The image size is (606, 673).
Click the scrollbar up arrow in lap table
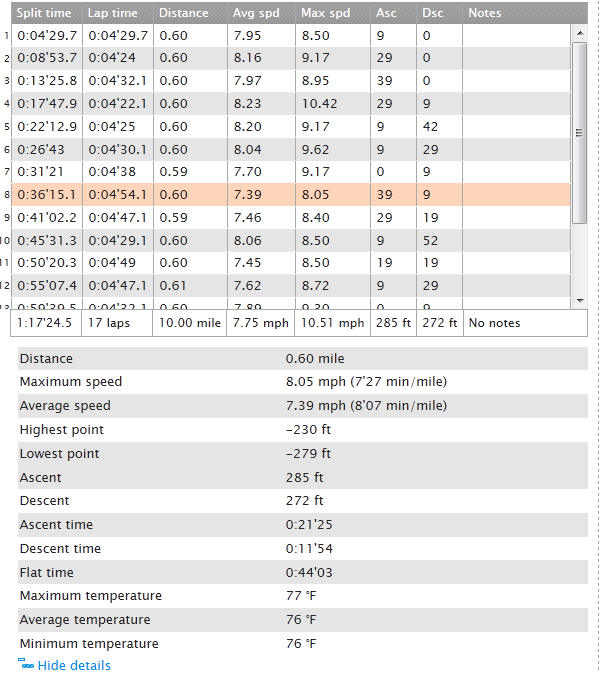tap(580, 33)
